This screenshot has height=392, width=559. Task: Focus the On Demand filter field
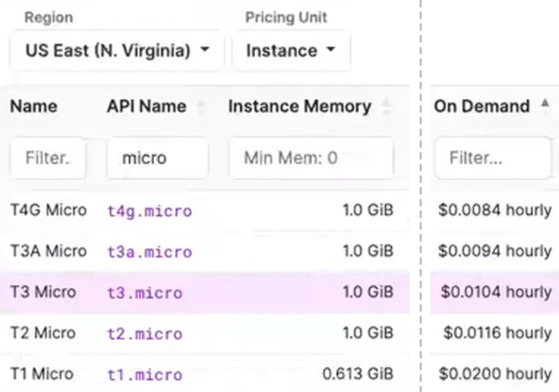[493, 158]
